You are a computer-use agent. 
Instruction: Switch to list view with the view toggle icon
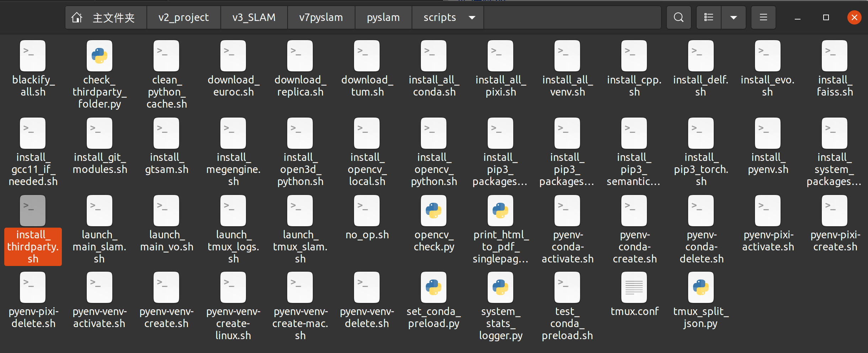(709, 17)
